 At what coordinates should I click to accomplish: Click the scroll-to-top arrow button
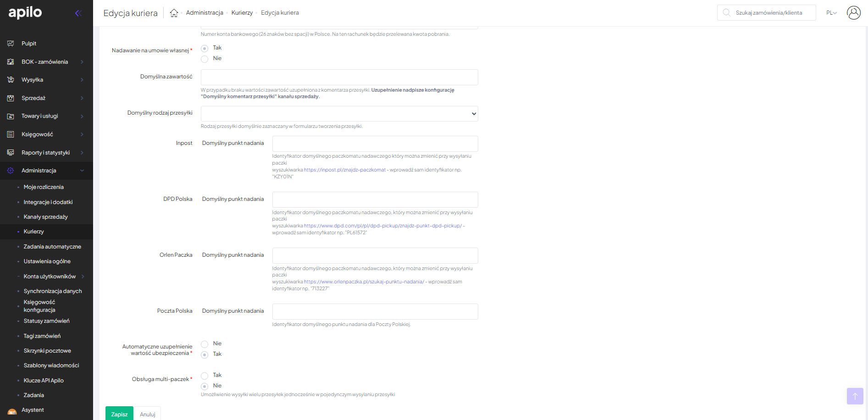855,396
